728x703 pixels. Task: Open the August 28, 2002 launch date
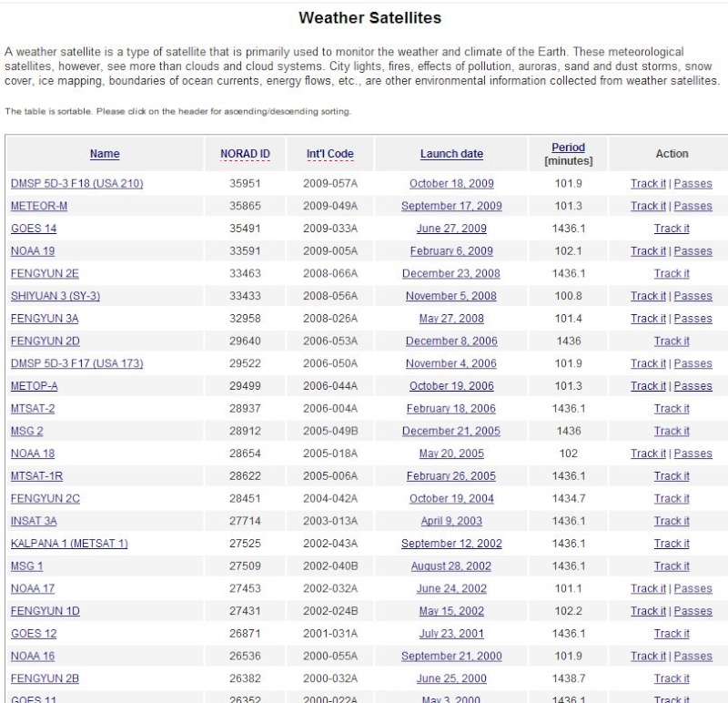[451, 565]
